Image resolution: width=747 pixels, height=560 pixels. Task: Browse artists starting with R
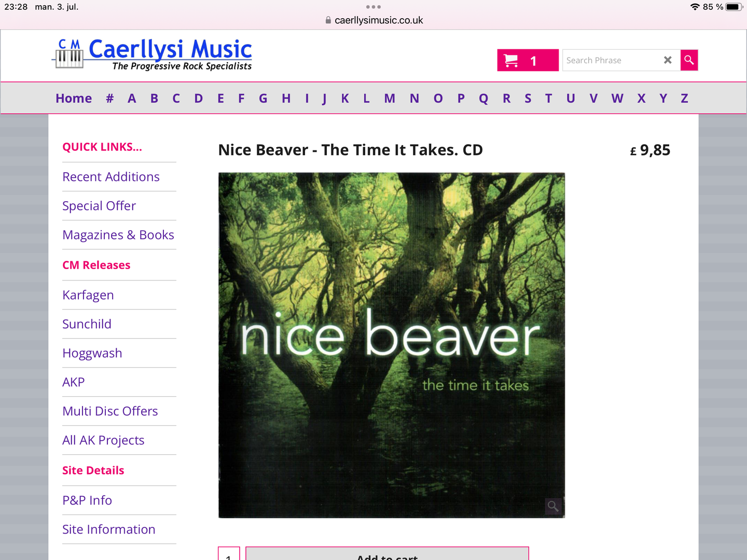[507, 99]
